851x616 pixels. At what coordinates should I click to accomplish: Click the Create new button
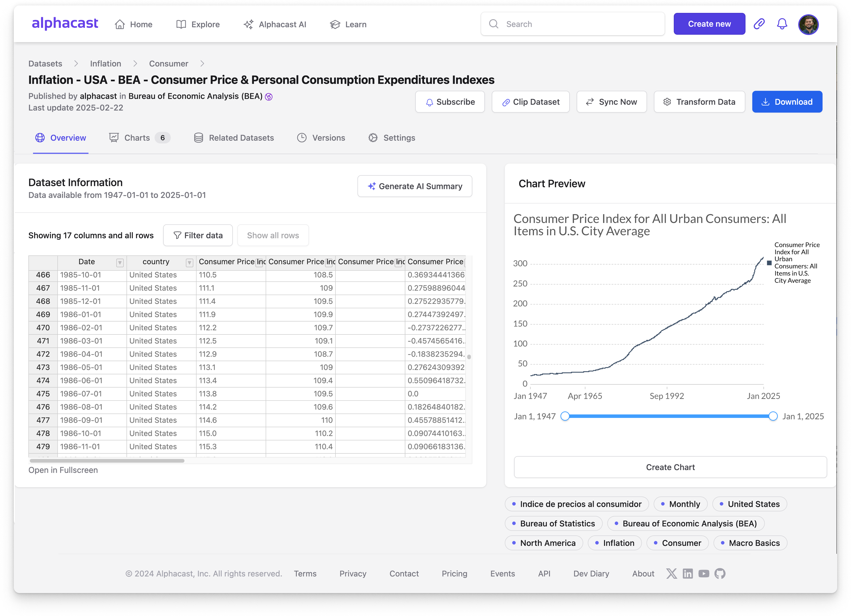[709, 24]
